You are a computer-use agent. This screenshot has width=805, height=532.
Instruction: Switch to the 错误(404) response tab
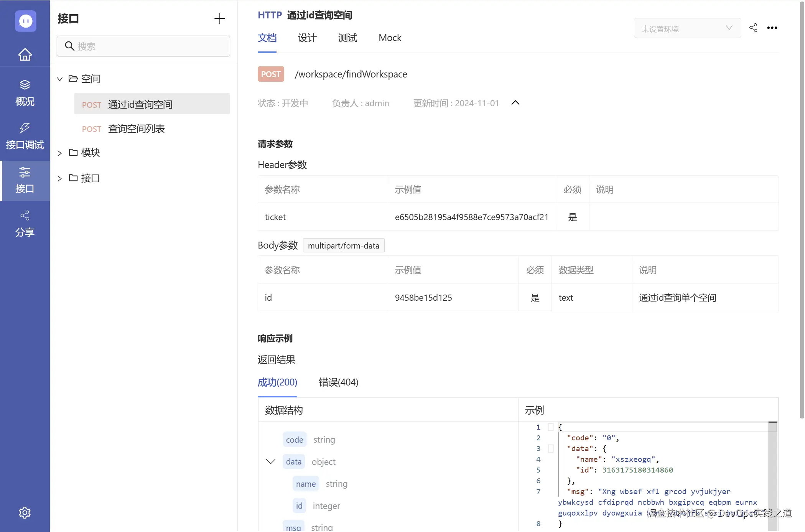pos(338,382)
